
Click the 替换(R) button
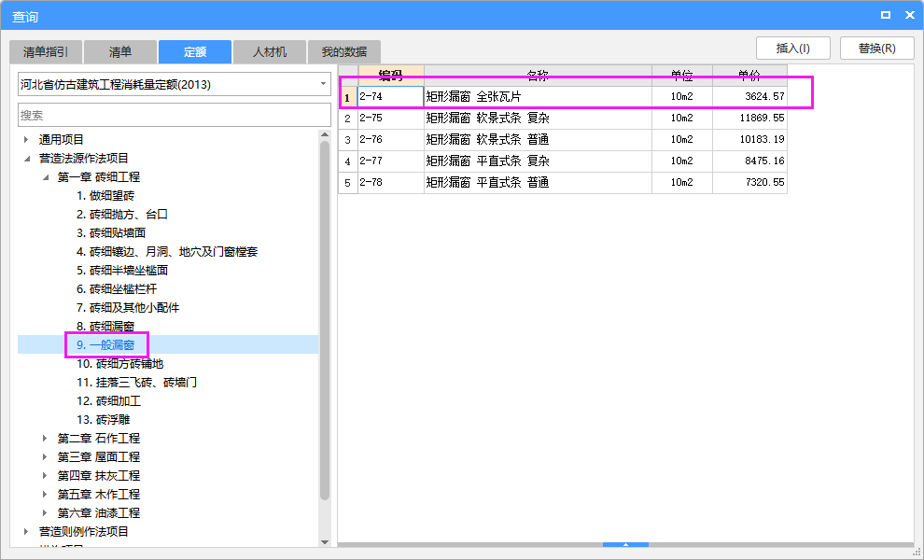(876, 49)
